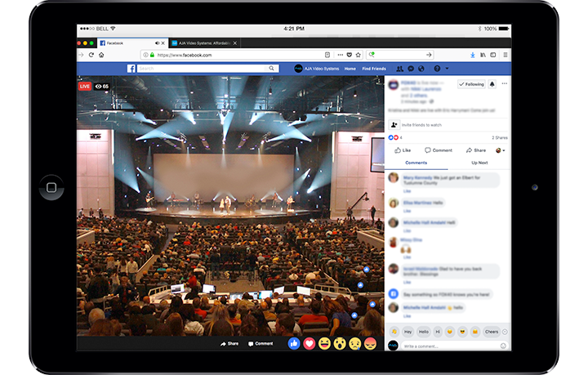Click the Share button in the post panel

(476, 150)
